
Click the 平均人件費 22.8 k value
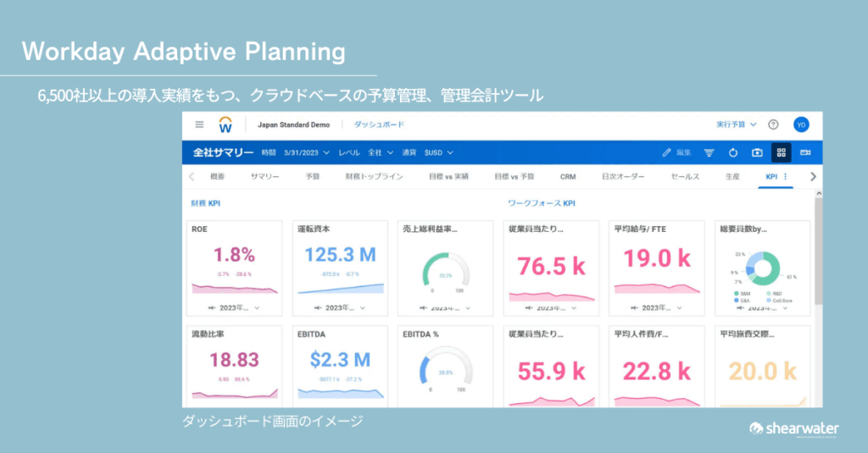[x=657, y=371]
